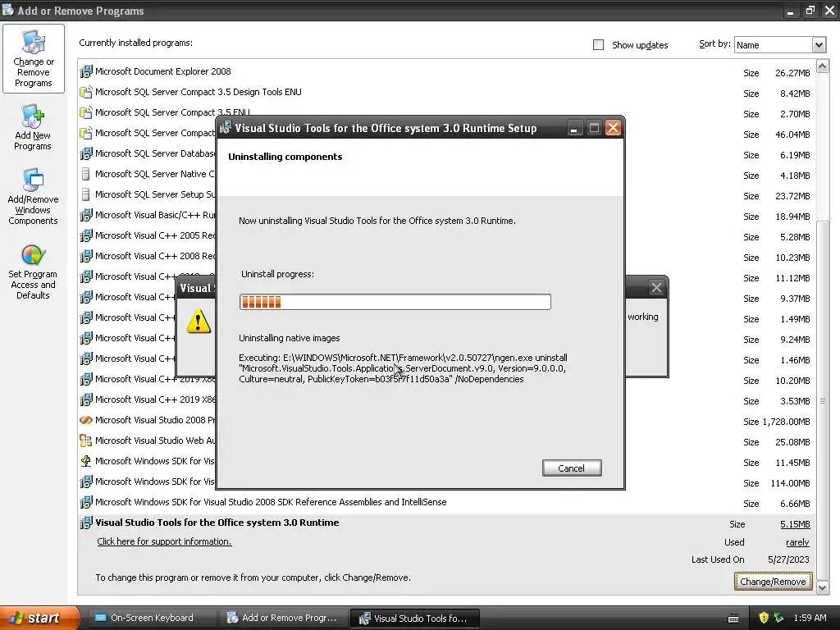Click icon of Windows SDK Reference Assemblies and IntelliSense
The image size is (840, 630).
point(85,503)
